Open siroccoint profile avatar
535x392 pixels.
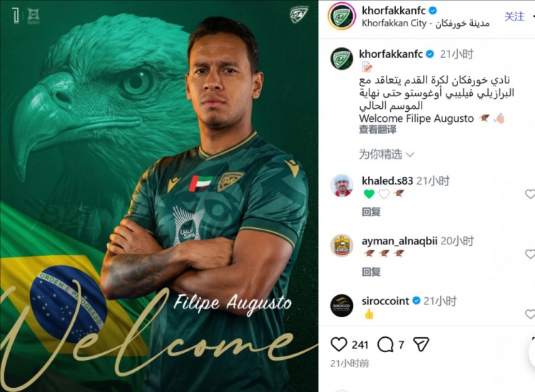(342, 306)
